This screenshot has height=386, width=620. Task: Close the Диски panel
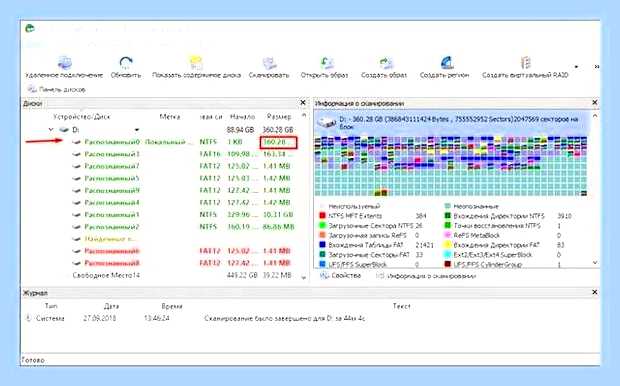coord(303,103)
